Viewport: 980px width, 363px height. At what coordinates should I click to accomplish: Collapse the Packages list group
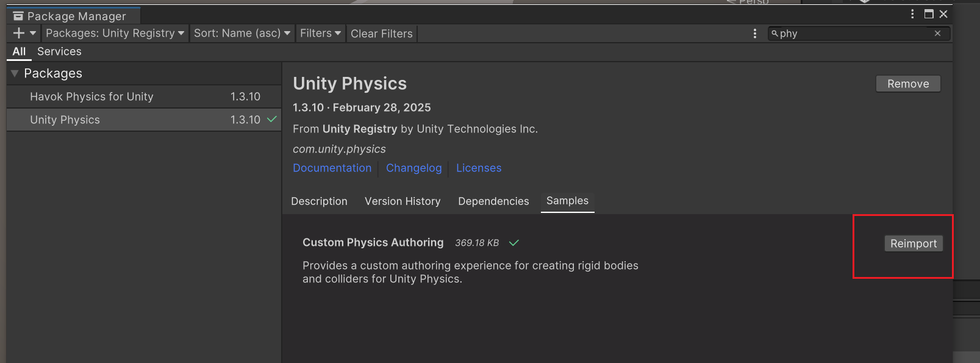(15, 73)
